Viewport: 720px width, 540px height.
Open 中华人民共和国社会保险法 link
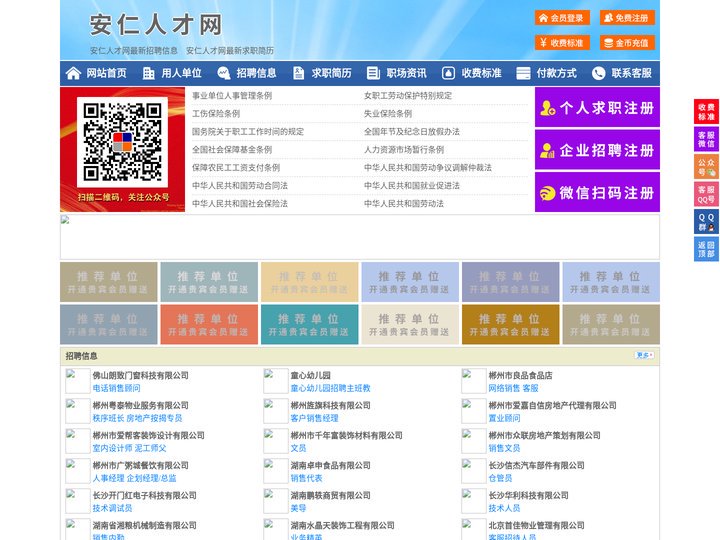(240, 203)
